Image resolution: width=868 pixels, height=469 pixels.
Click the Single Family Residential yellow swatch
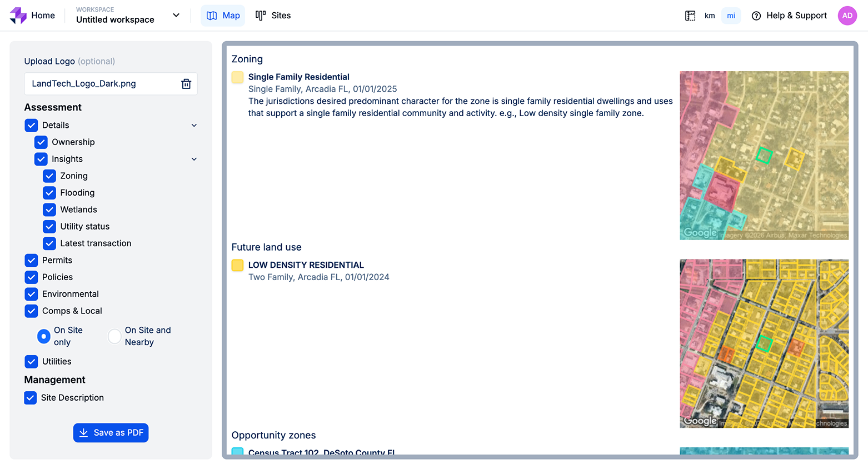237,77
